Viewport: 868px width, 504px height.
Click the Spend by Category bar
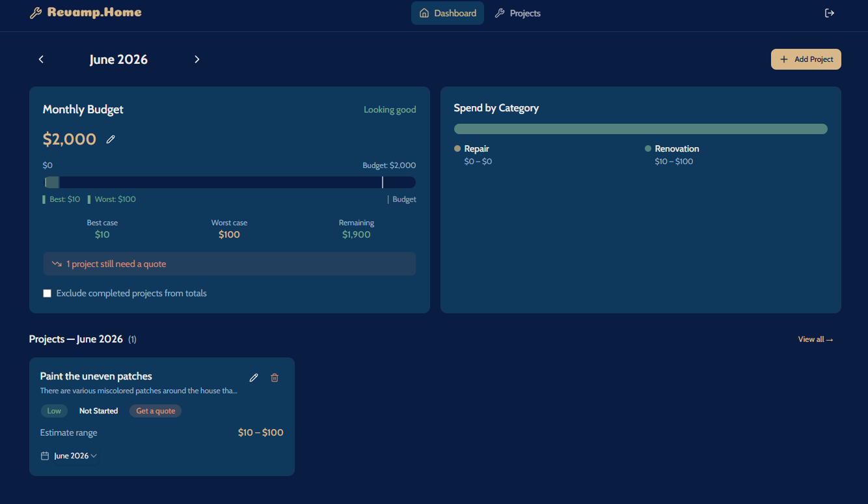[641, 129]
